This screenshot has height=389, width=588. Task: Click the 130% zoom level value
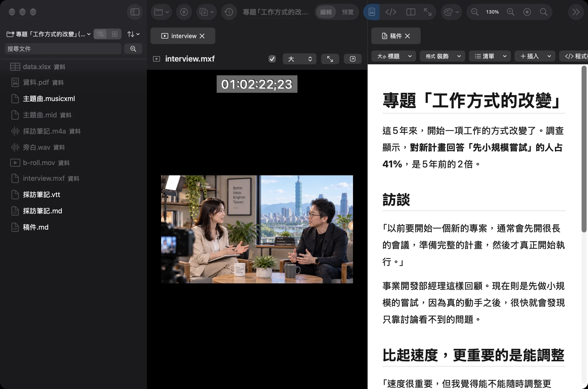492,12
